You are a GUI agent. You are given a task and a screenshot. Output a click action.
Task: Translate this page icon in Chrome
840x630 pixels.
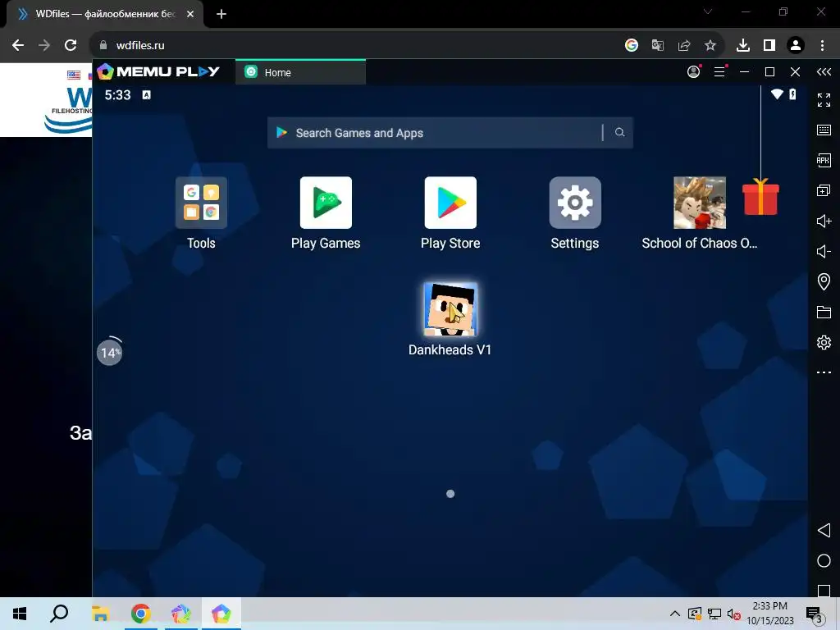[658, 45]
